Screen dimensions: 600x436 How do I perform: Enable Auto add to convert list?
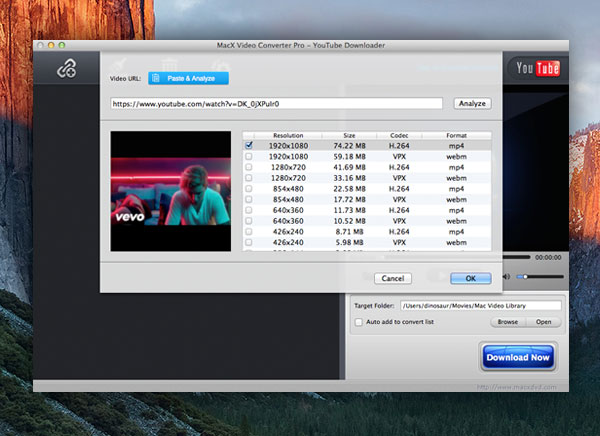pyautogui.click(x=359, y=322)
